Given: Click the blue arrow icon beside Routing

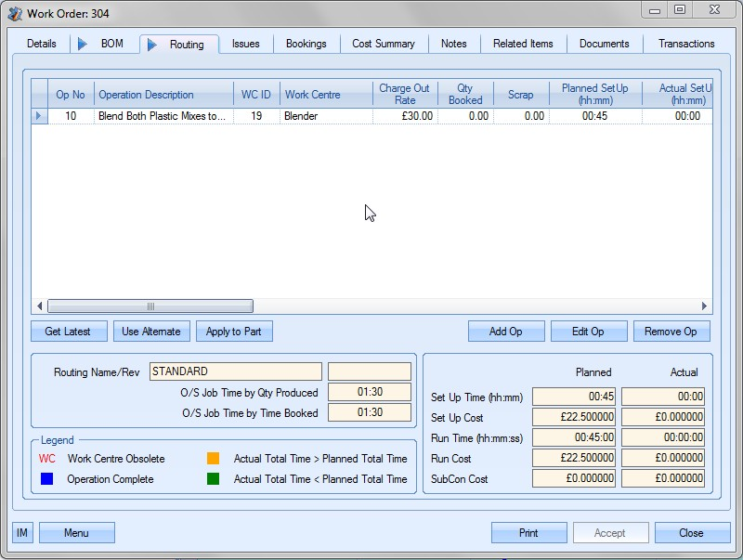Looking at the screenshot, I should click(152, 45).
